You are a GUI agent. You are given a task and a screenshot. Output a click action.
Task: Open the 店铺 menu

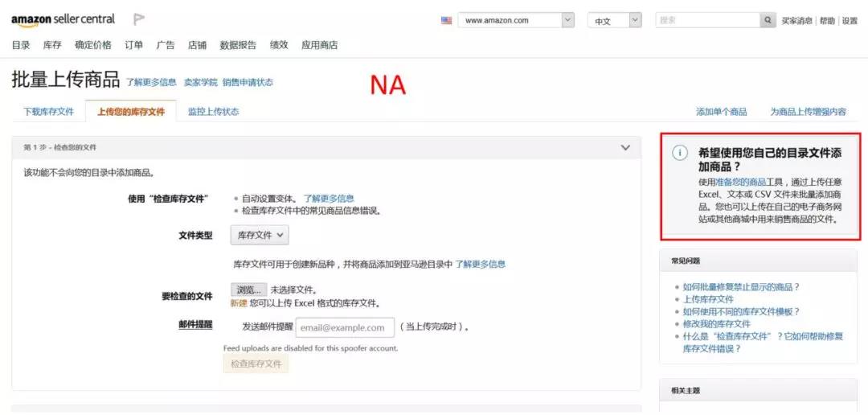(x=197, y=45)
